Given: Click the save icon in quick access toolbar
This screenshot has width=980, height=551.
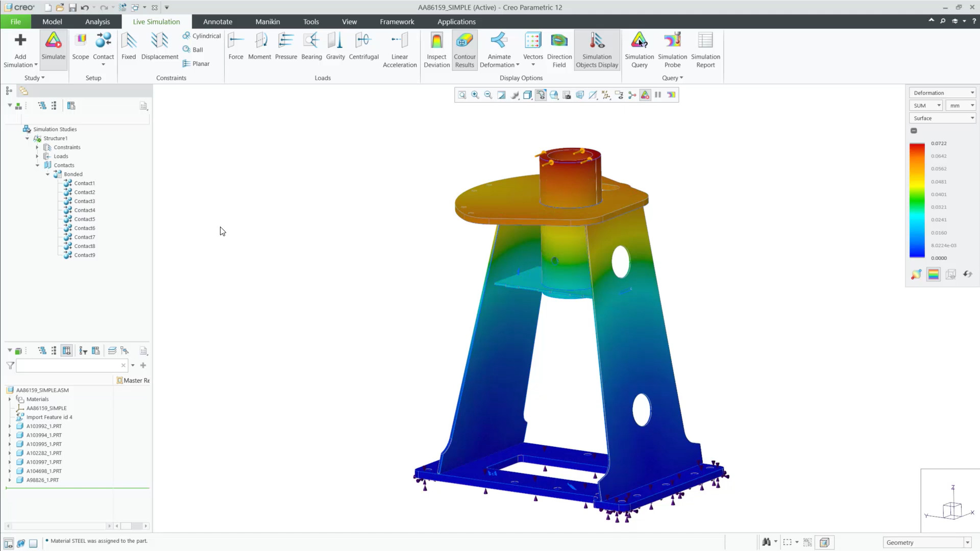Looking at the screenshot, I should click(72, 8).
